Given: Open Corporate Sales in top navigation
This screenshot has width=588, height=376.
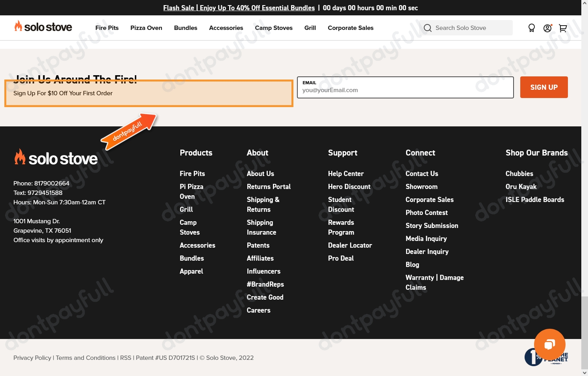Looking at the screenshot, I should 351,28.
